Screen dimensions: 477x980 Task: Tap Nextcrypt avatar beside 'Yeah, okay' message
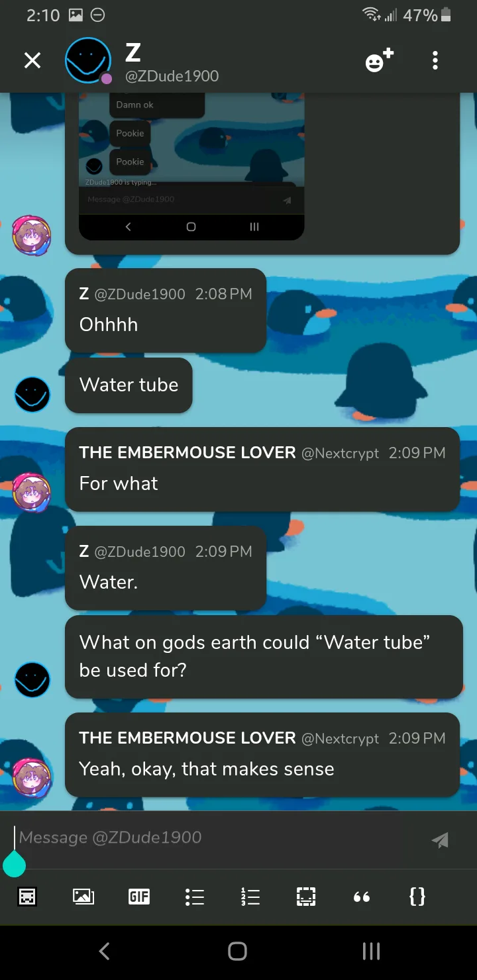(32, 777)
